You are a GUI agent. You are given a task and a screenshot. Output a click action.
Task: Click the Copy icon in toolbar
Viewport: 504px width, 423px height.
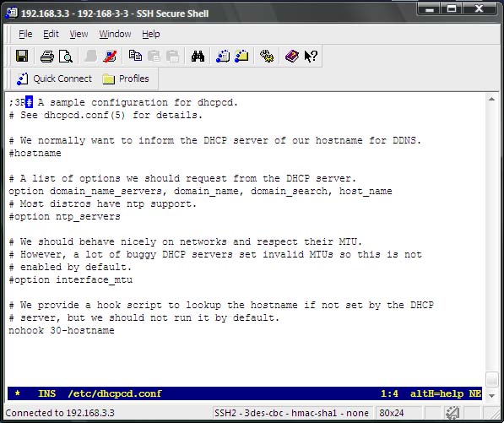coord(135,56)
